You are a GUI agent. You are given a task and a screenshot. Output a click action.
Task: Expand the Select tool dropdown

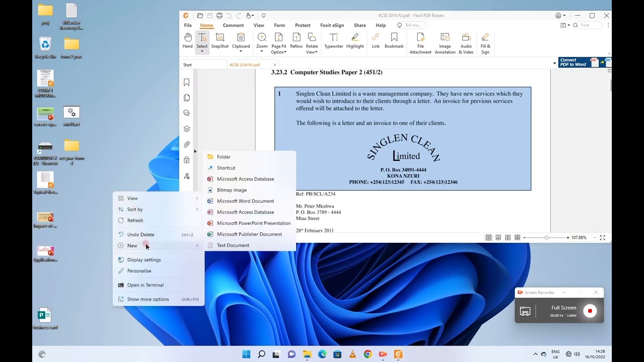coord(202,52)
